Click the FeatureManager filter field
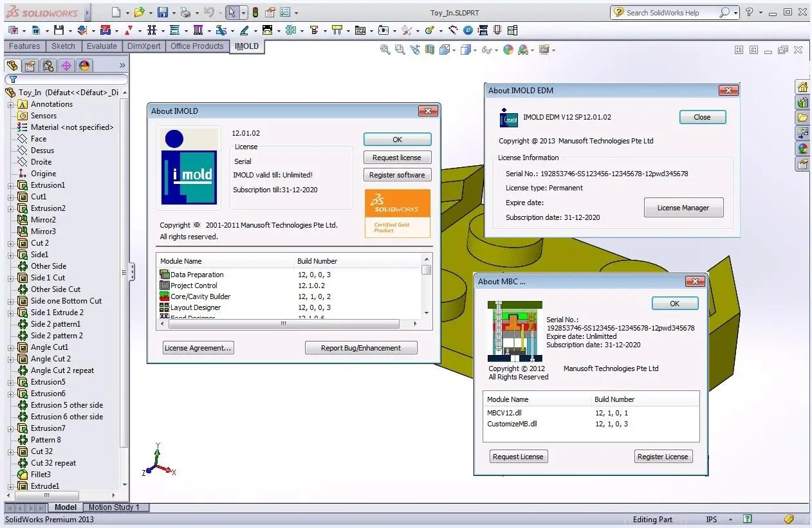 click(x=66, y=79)
